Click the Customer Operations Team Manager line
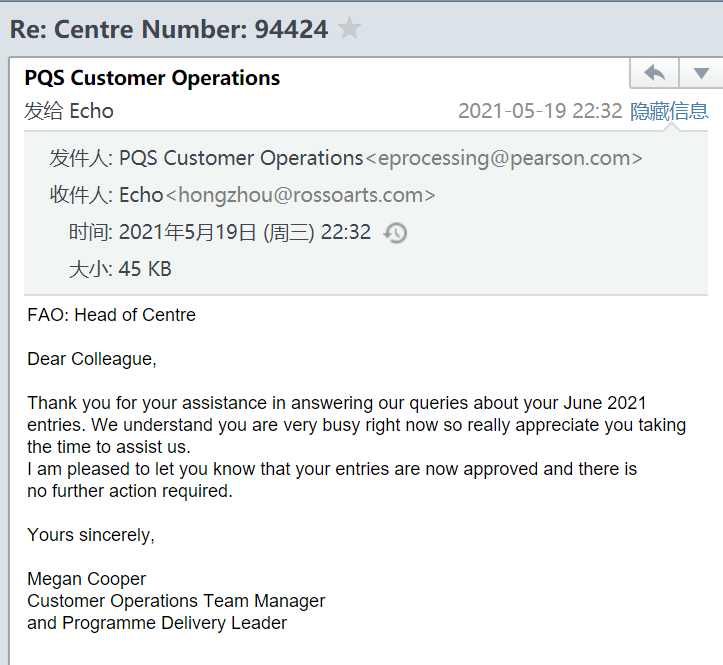 point(176,601)
